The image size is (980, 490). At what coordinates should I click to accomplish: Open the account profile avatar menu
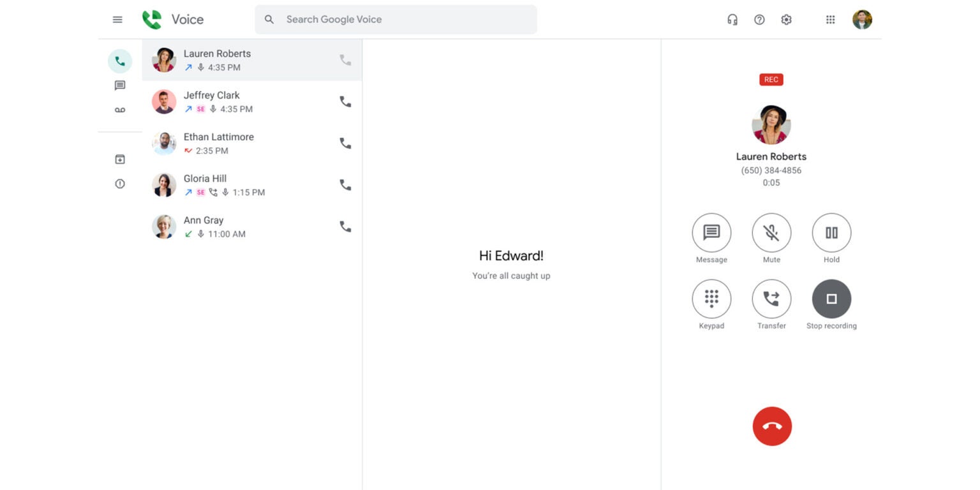[x=862, y=20]
